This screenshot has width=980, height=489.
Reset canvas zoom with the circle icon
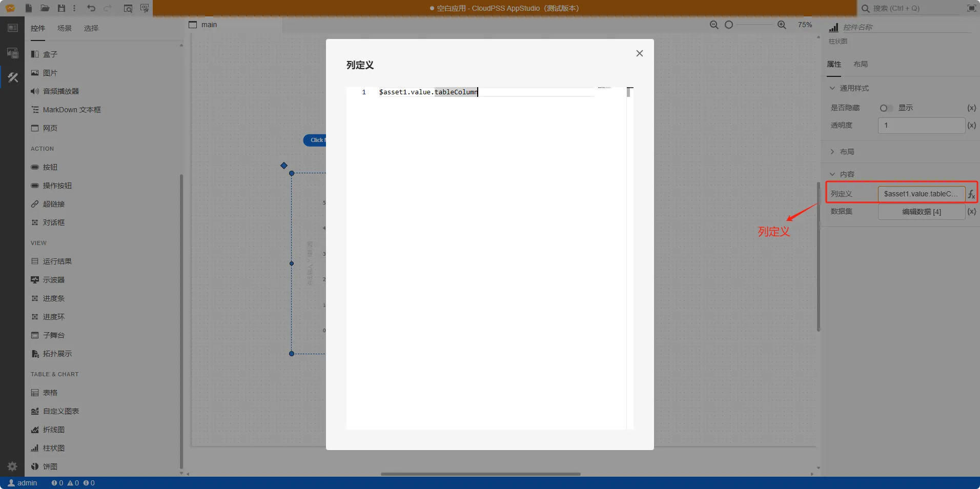(729, 25)
